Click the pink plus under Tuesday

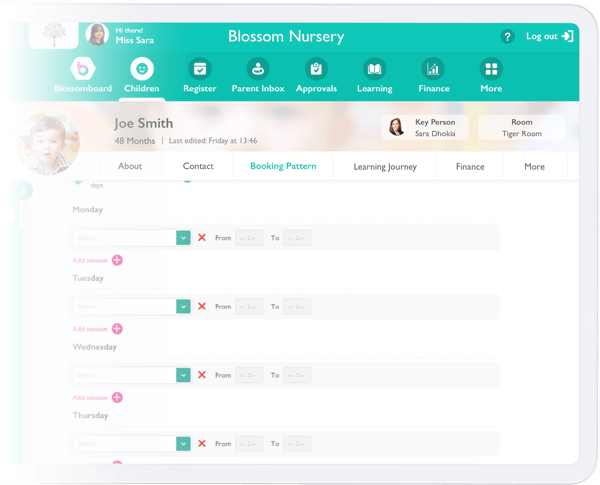coord(117,329)
